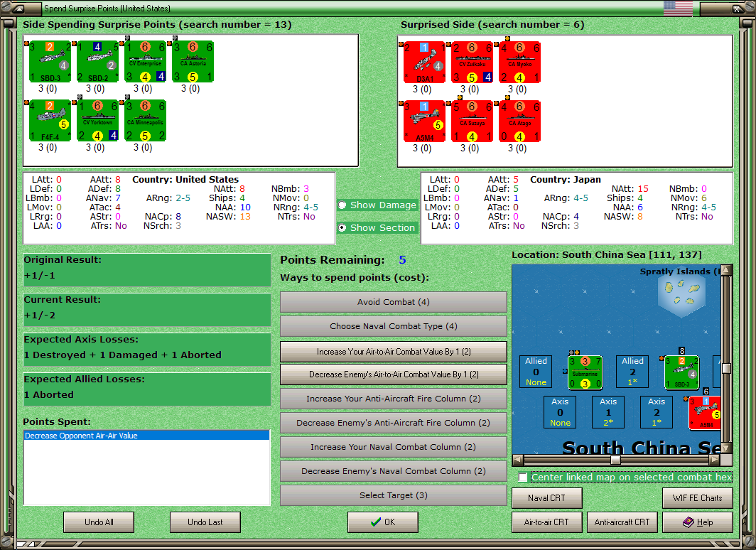Enable center linked map on combat hex
The image size is (756, 550).
click(x=523, y=478)
